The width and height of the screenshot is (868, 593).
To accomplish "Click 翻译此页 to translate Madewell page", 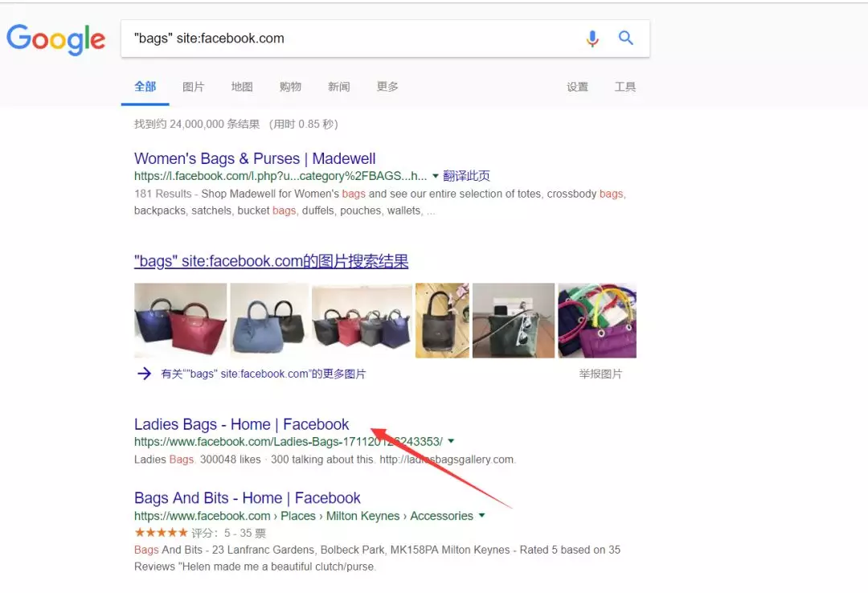I will 466,176.
